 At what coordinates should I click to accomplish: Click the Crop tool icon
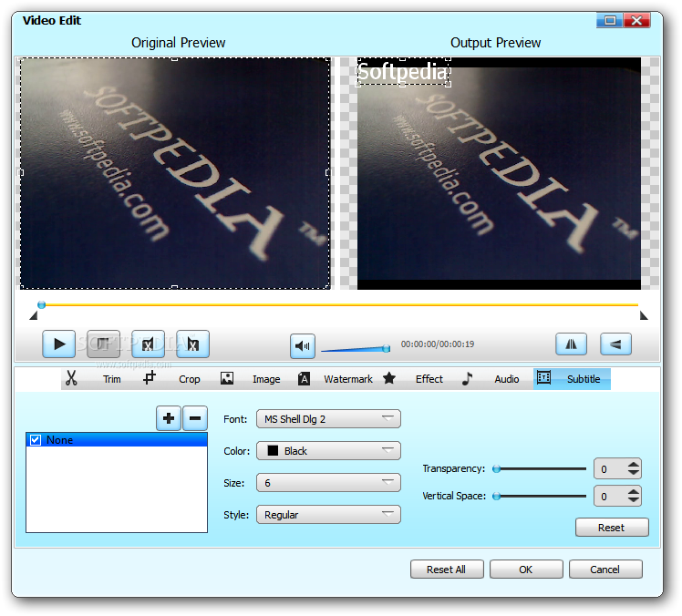pos(150,377)
